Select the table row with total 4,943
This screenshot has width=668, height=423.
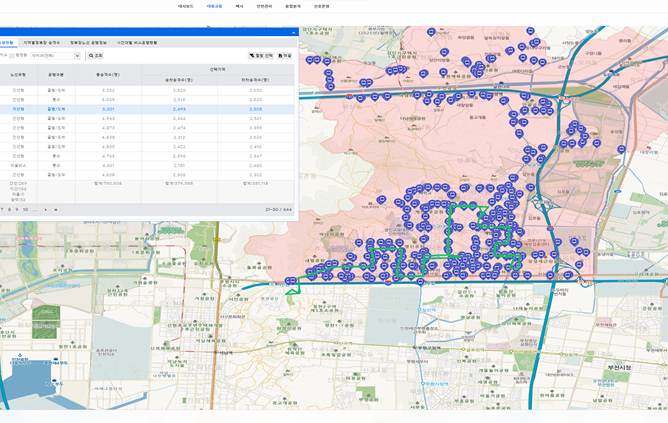click(x=147, y=118)
